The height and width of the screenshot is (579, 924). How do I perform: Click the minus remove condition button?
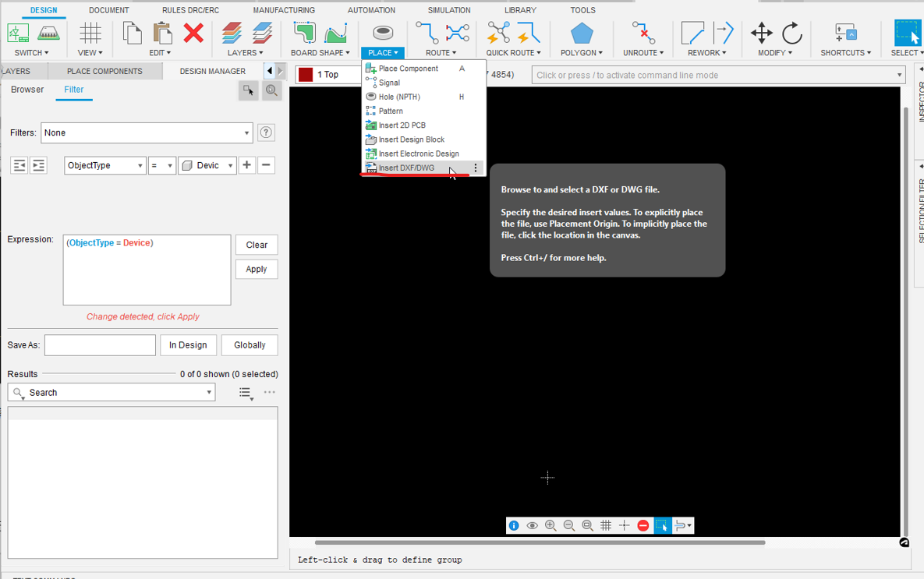click(x=266, y=165)
